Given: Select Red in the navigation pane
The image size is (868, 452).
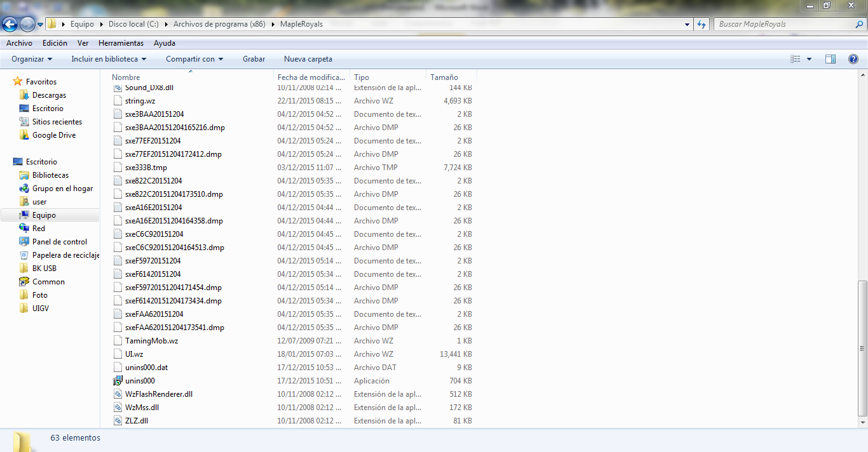Looking at the screenshot, I should 39,229.
